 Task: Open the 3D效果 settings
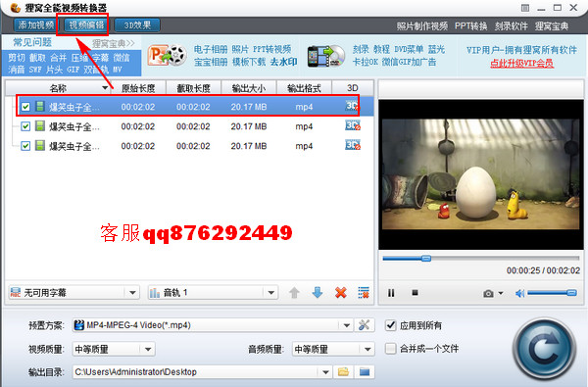click(137, 25)
